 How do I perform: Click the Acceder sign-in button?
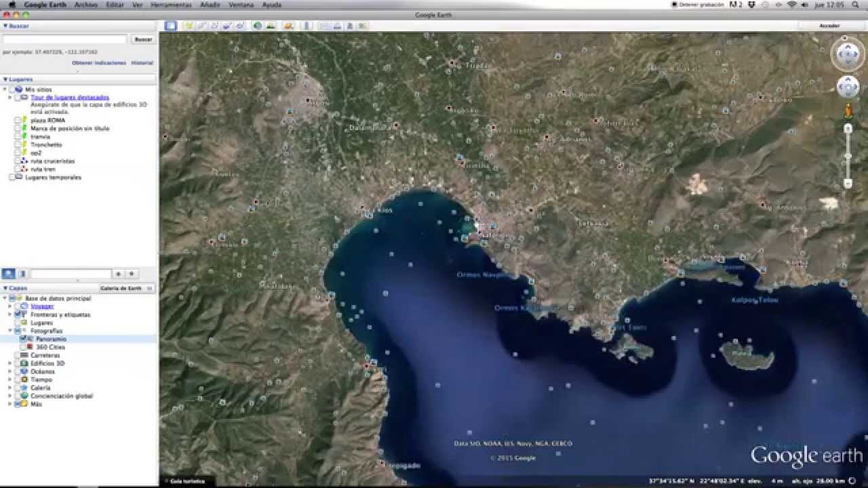click(829, 26)
